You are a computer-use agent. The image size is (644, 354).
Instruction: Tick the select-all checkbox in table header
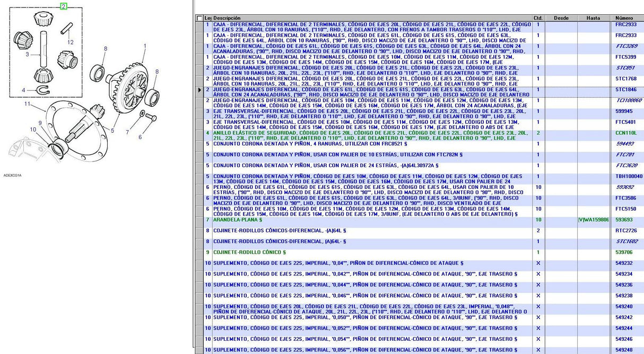[199, 18]
